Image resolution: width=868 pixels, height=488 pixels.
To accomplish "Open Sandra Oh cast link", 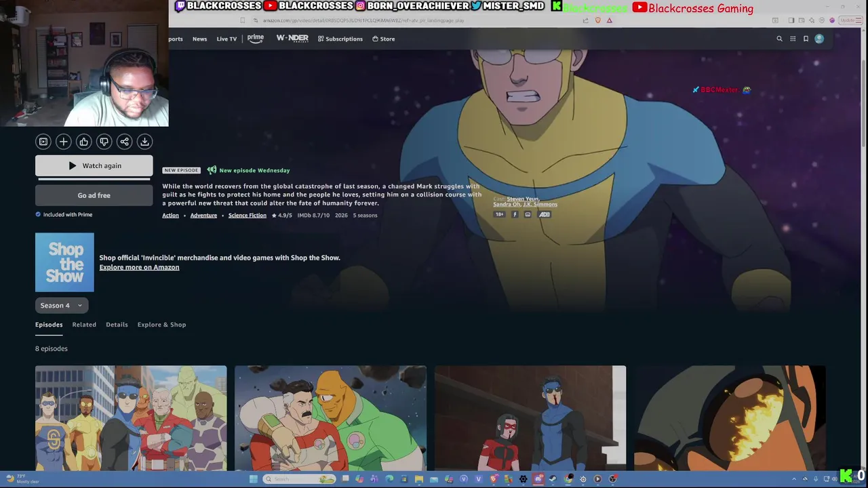I will click(507, 205).
